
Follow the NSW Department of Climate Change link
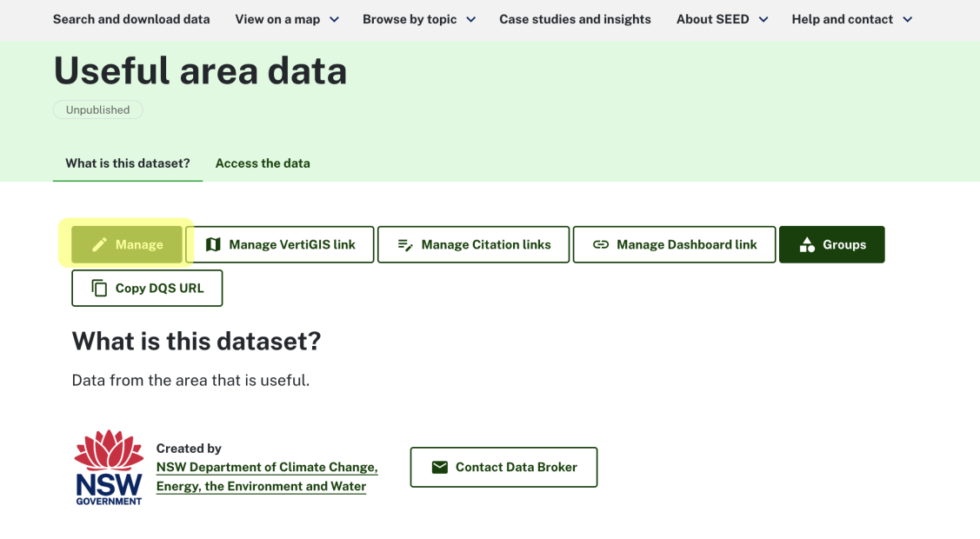267,476
